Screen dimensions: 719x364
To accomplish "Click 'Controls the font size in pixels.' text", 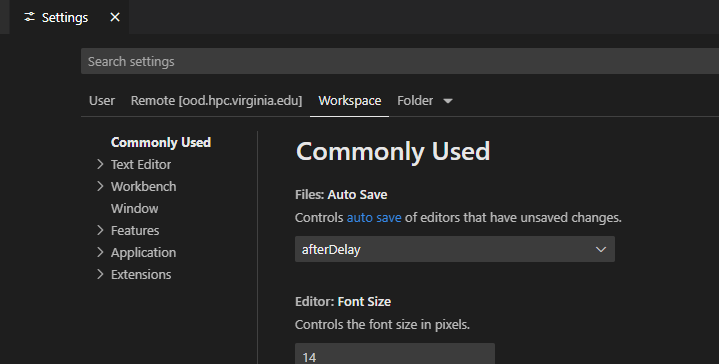I will [x=382, y=325].
